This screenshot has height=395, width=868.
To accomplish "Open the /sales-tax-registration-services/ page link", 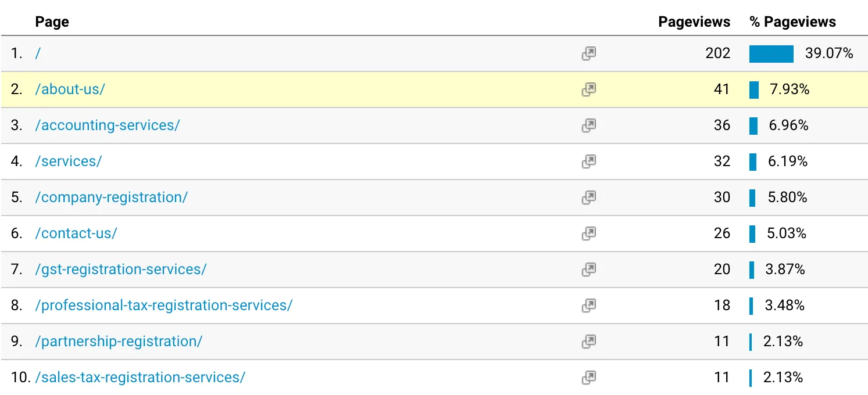I will 140,378.
